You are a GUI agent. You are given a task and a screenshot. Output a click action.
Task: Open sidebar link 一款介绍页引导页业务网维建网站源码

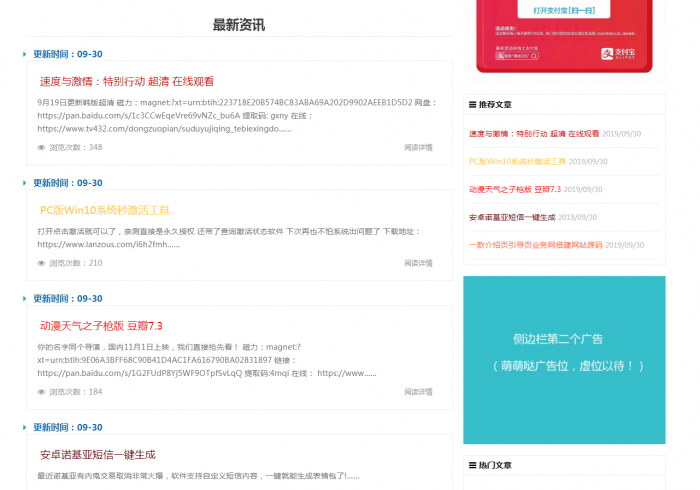point(535,244)
